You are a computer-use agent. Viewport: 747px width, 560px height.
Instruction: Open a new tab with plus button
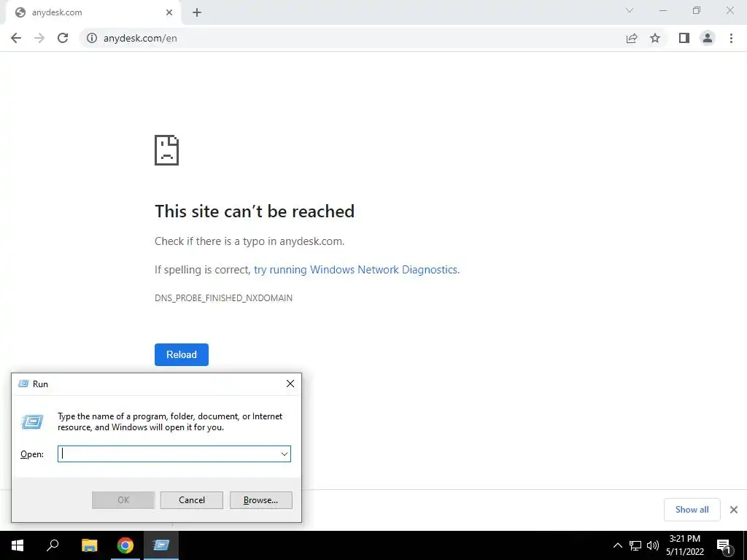point(197,12)
